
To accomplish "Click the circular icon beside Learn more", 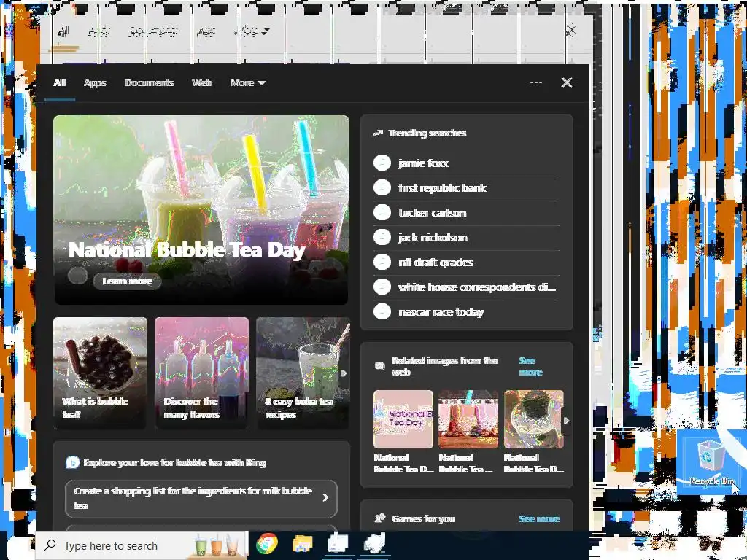I will (77, 276).
